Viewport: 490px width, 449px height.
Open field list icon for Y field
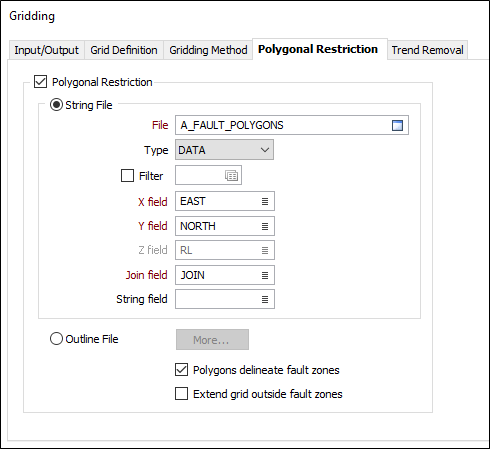(x=265, y=226)
